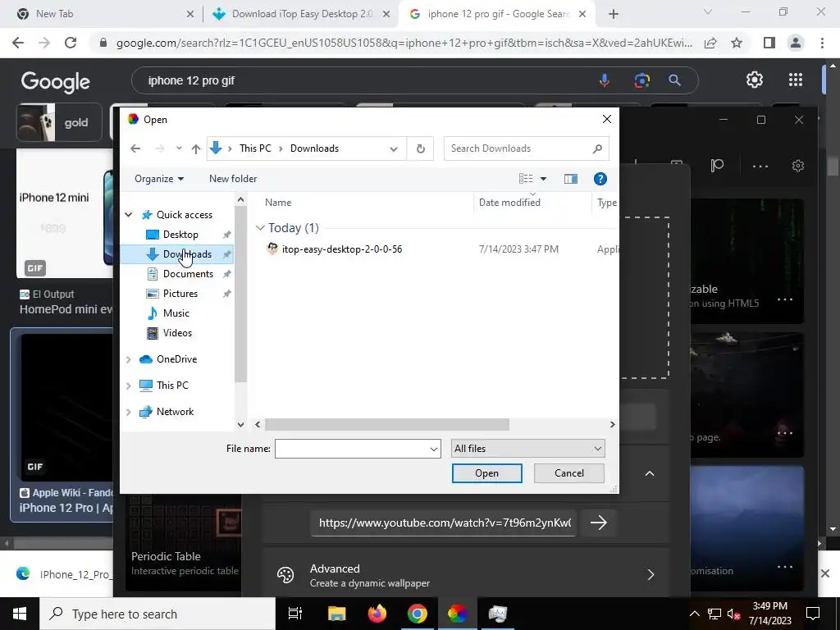Click the YouTube URL field in Lively

tap(444, 523)
